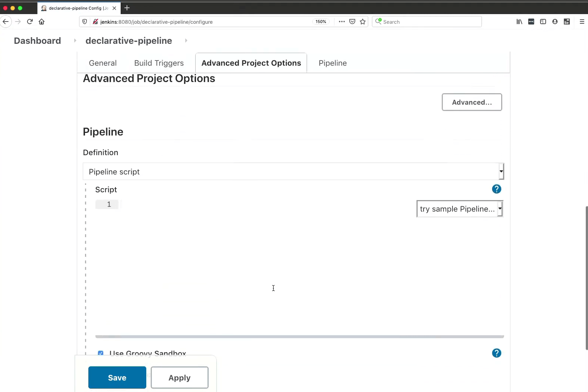
Task: Go to the Dashboard breadcrumb link
Action: [x=37, y=40]
